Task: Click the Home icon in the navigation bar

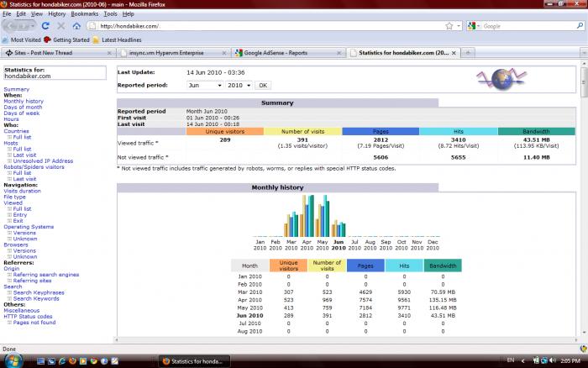Action: (76, 26)
